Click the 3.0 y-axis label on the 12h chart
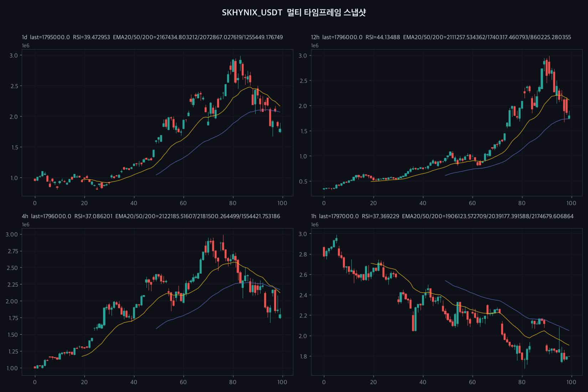The width and height of the screenshot is (588, 392). (303, 56)
